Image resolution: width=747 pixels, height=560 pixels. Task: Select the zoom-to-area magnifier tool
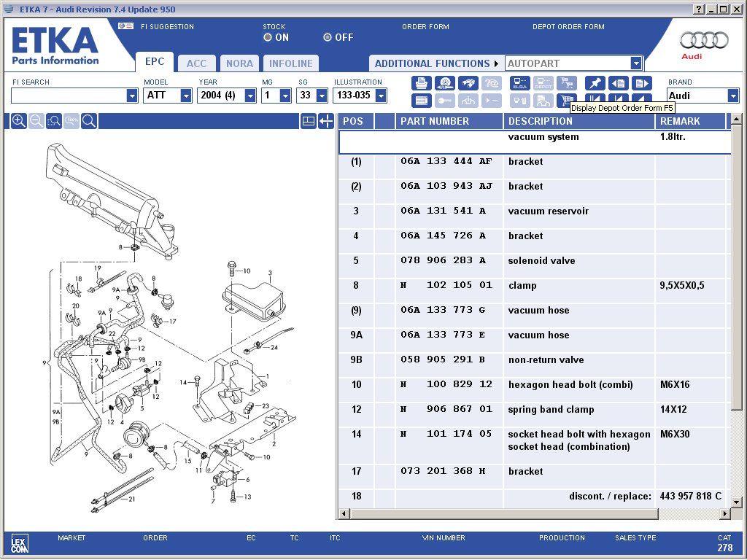54,121
